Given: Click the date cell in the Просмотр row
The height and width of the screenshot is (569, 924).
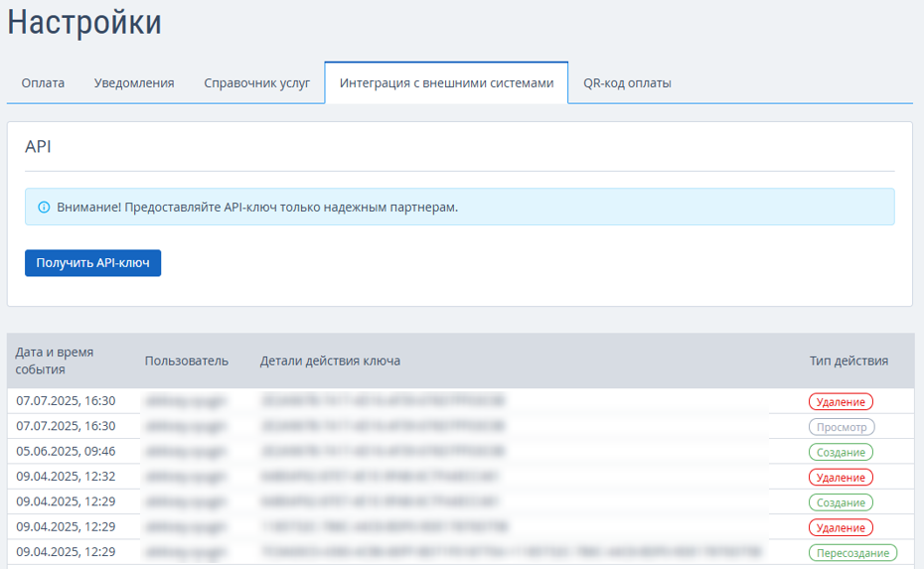Looking at the screenshot, I should click(x=66, y=426).
